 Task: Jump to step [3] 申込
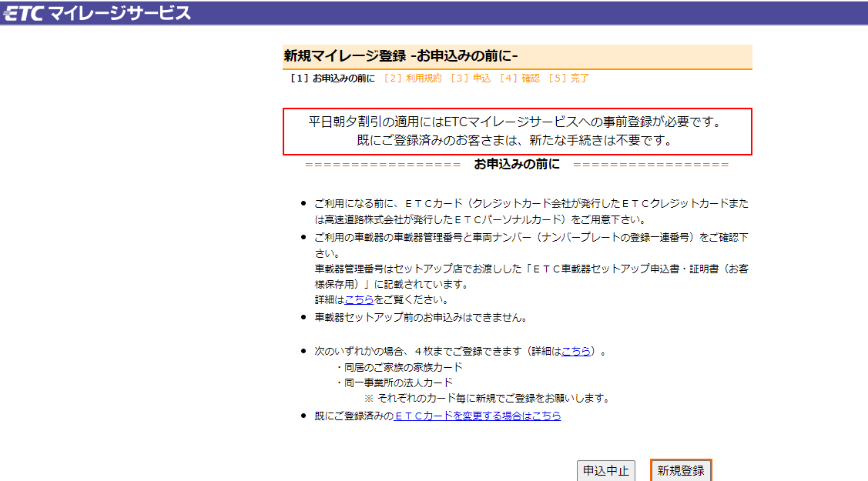point(471,78)
